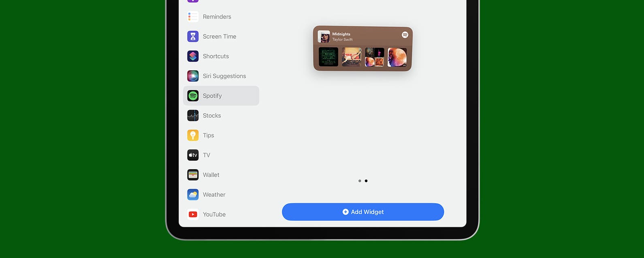The image size is (644, 258).
Task: Open the Shortcuts app icon
Action: 193,56
